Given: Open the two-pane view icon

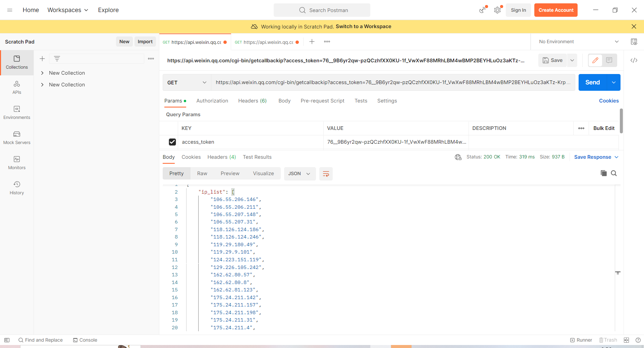Looking at the screenshot, I should [626, 340].
